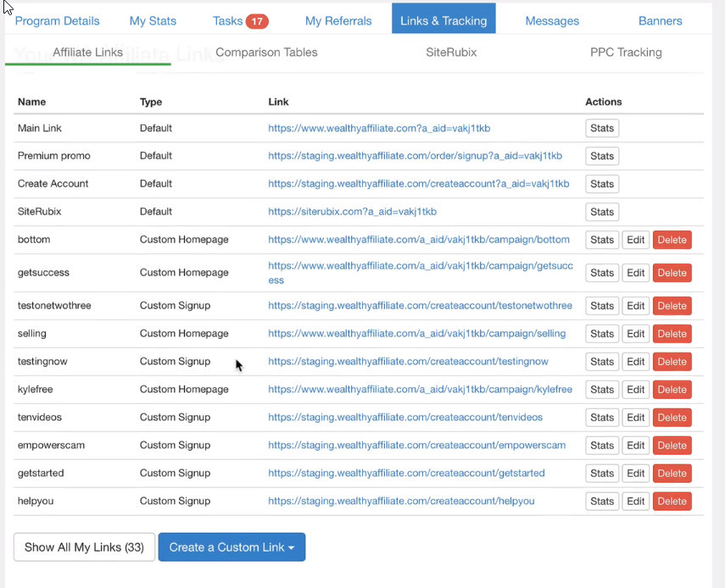
Task: Open the createaccount/helpyou link
Action: [401, 501]
